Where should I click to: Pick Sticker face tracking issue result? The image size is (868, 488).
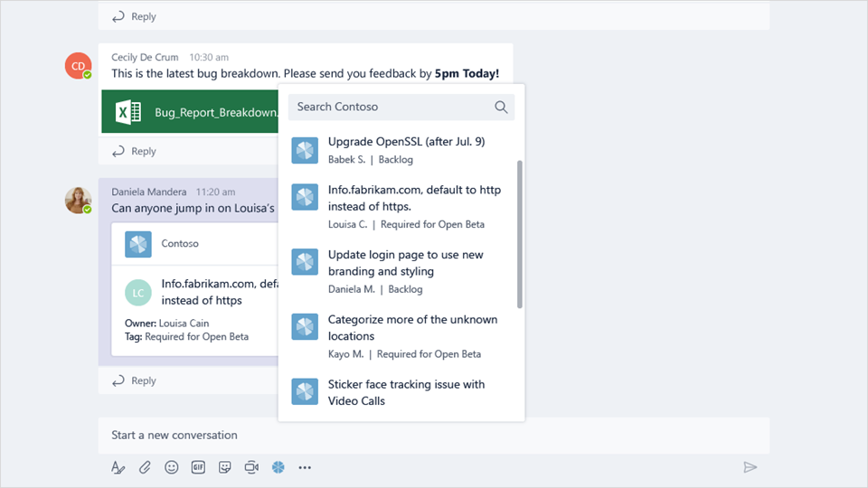(401, 392)
